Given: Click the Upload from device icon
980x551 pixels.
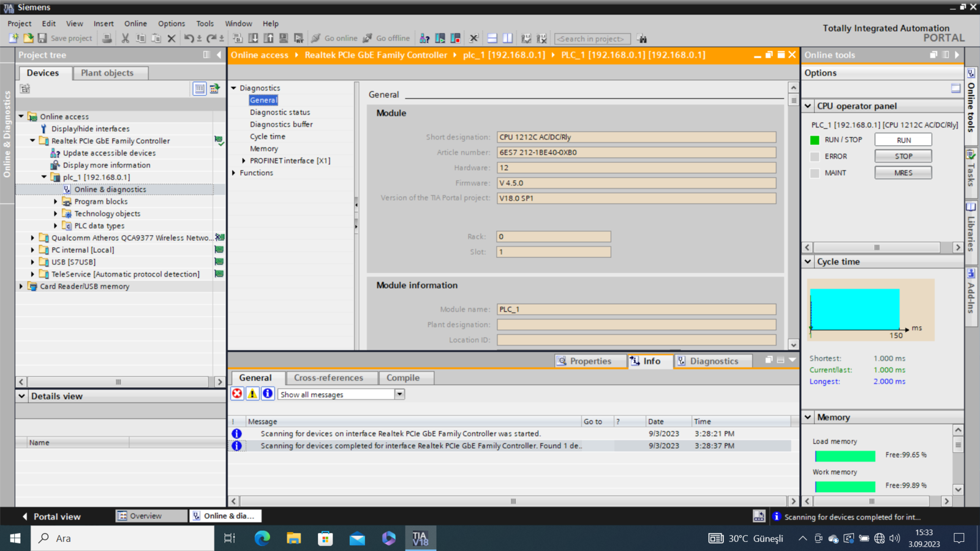Looking at the screenshot, I should [x=268, y=38].
